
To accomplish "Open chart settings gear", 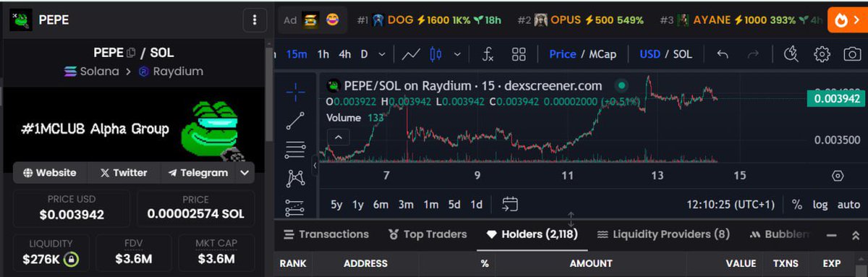I will [x=822, y=54].
